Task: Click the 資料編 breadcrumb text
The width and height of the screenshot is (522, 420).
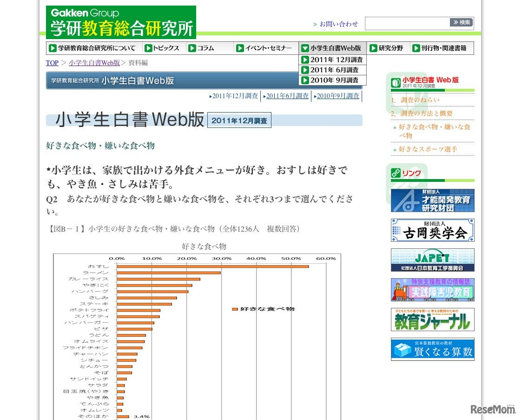Action: click(138, 63)
